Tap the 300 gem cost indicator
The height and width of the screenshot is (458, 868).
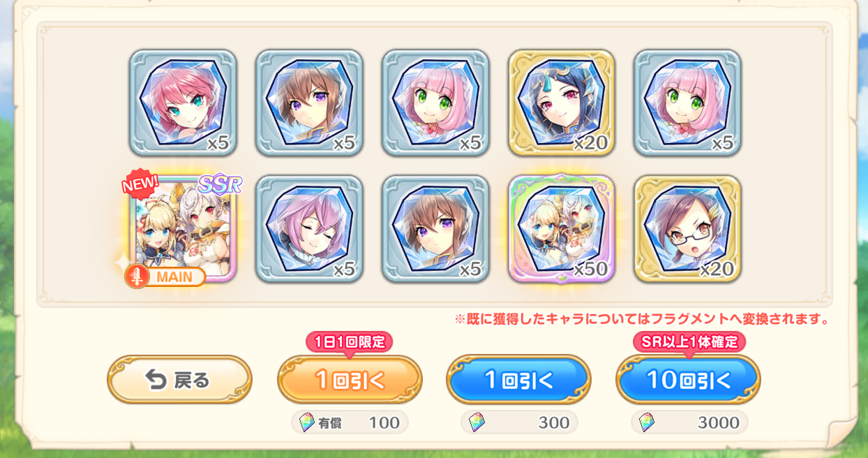pos(519,422)
